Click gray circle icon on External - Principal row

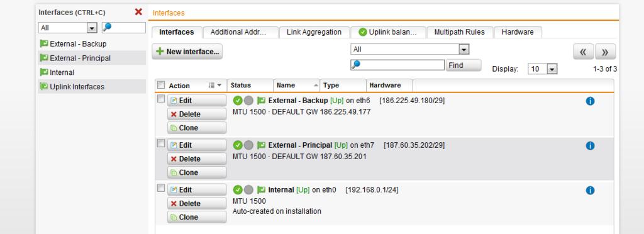click(248, 145)
